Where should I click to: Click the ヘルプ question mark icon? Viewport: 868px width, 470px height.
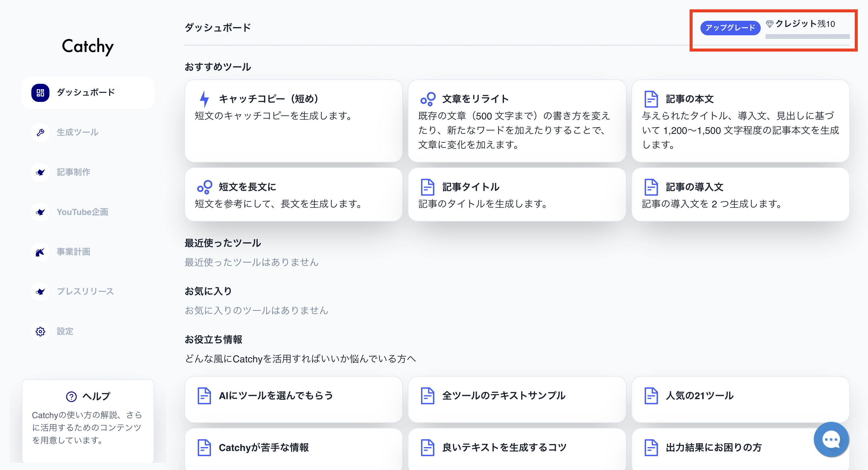click(71, 396)
